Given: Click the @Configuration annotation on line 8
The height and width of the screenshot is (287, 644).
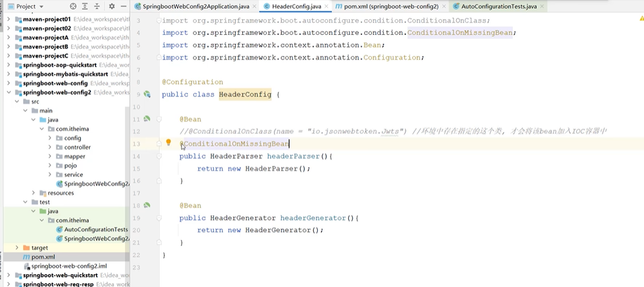Looking at the screenshot, I should click(x=192, y=82).
